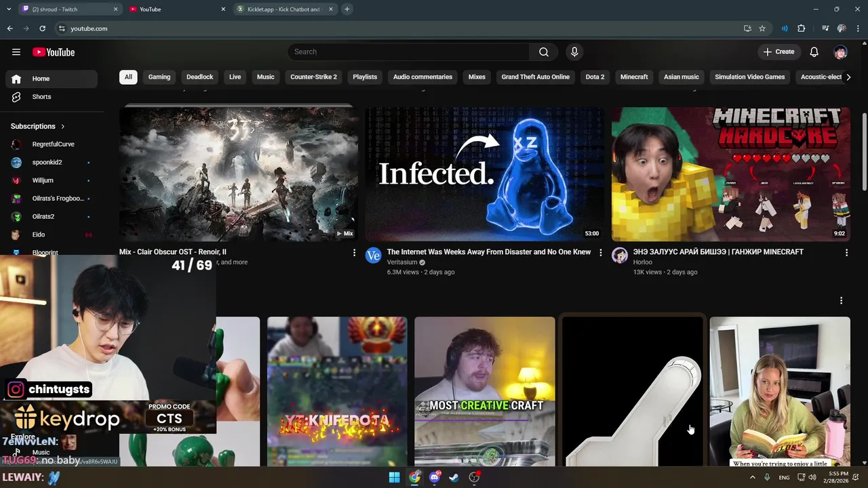Viewport: 868px width, 488px height.
Task: Select the Mixes filter chip
Action: 477,77
